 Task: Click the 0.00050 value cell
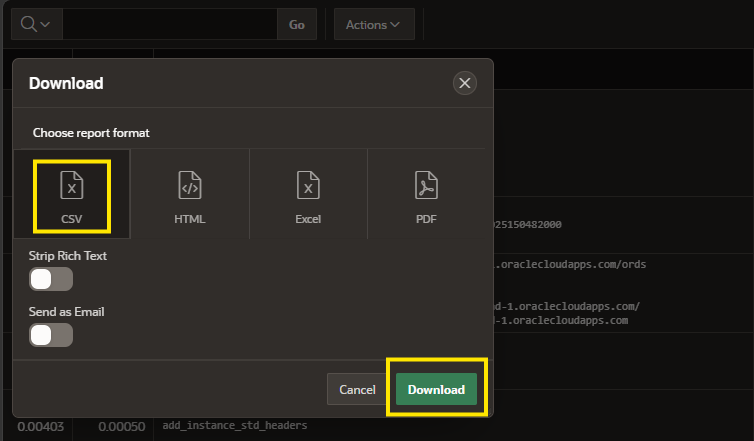point(122,427)
